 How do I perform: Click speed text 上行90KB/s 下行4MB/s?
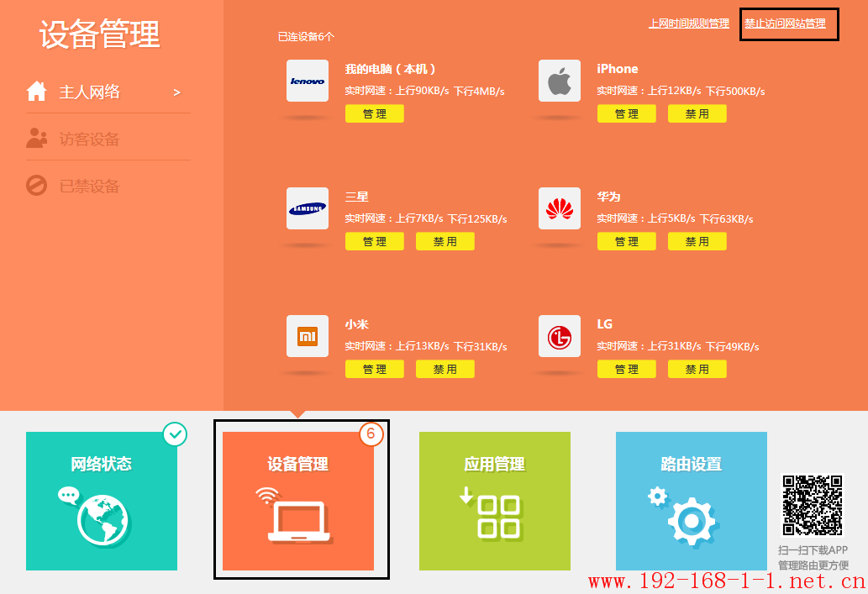click(450, 92)
